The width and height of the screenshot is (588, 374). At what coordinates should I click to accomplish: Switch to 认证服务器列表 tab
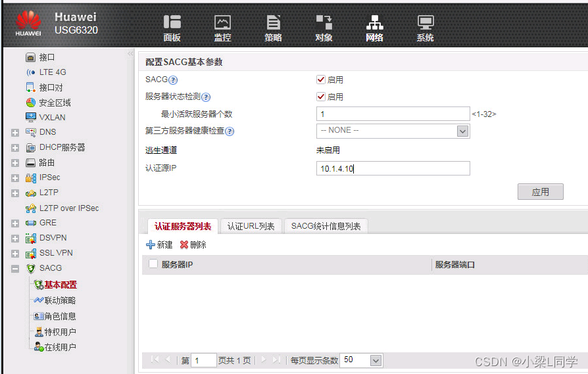coord(183,226)
